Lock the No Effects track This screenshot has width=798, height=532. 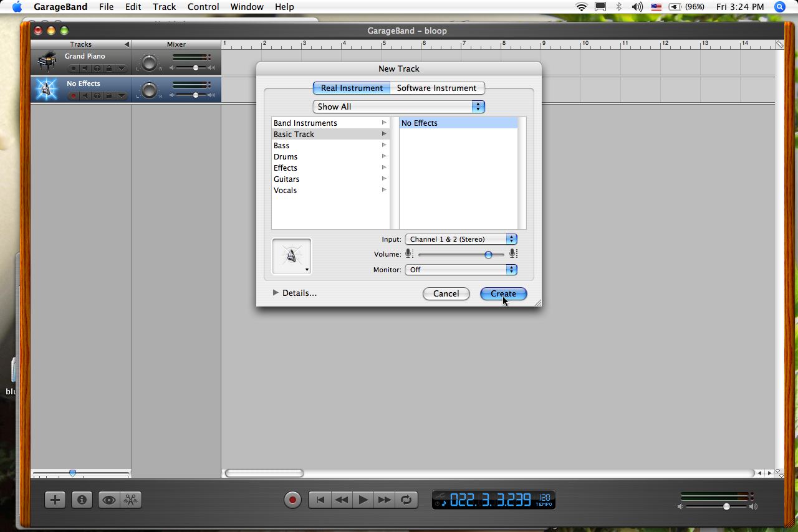click(109, 96)
